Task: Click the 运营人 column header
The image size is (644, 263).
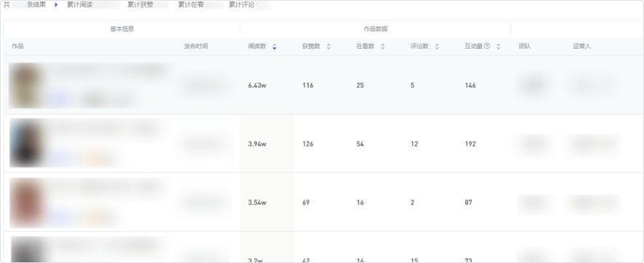Action: coord(582,47)
